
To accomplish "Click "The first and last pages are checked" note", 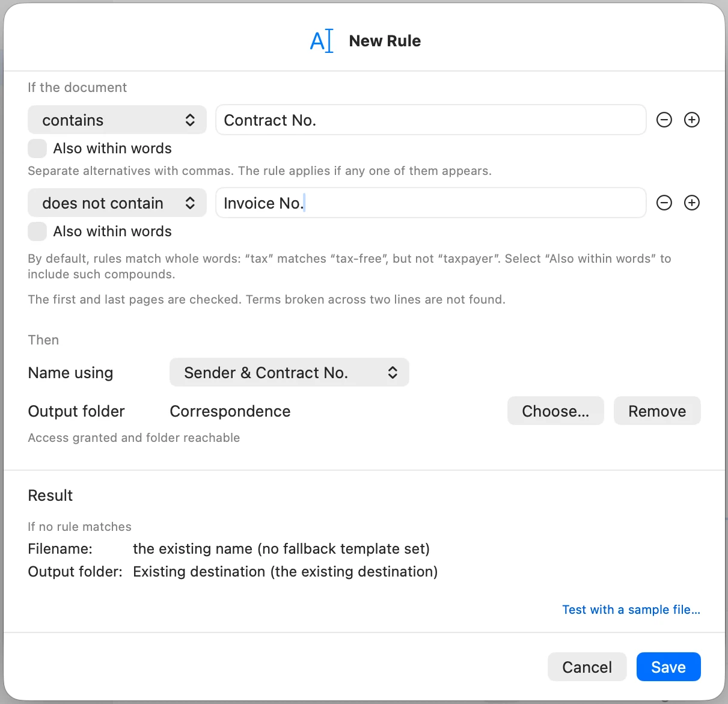I will point(267,299).
